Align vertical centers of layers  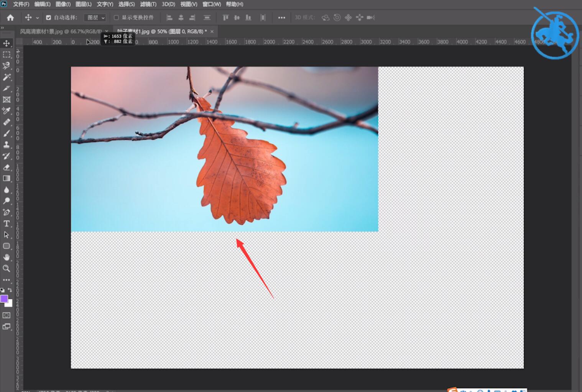click(237, 18)
